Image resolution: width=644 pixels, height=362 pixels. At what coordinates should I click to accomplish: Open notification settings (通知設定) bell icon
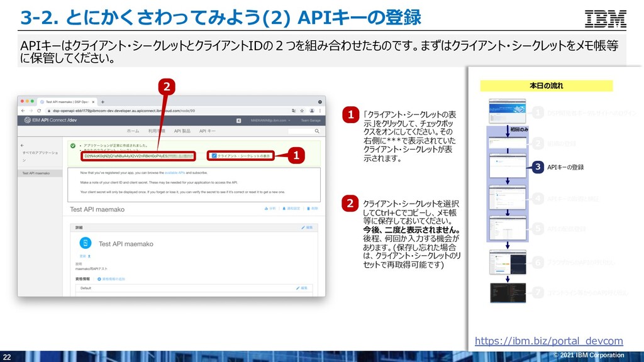(284, 209)
